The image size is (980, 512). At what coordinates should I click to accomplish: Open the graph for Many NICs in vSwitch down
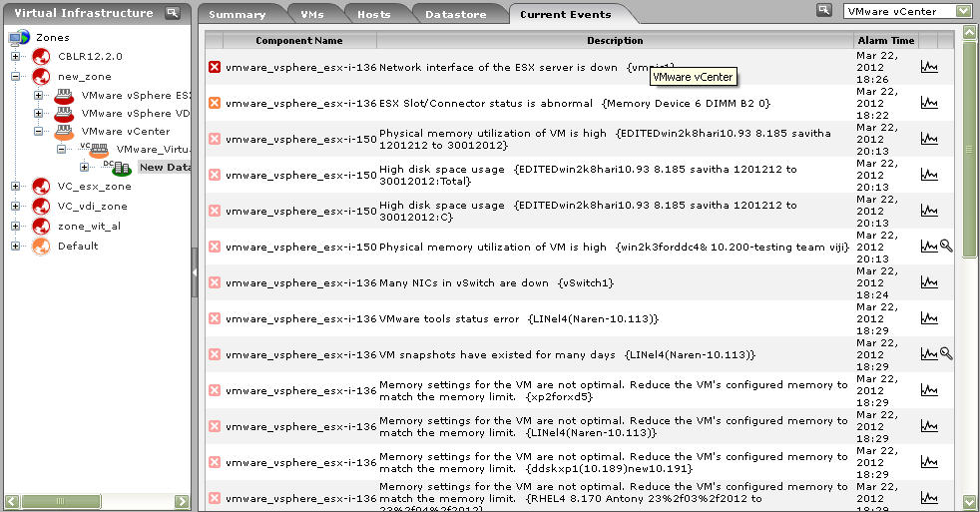[x=929, y=281]
